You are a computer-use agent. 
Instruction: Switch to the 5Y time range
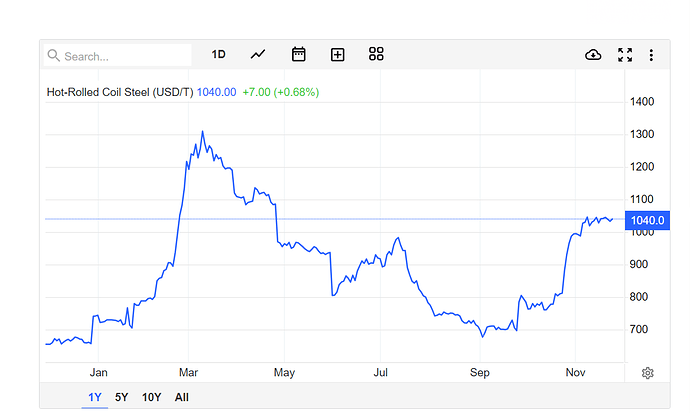pos(122,397)
